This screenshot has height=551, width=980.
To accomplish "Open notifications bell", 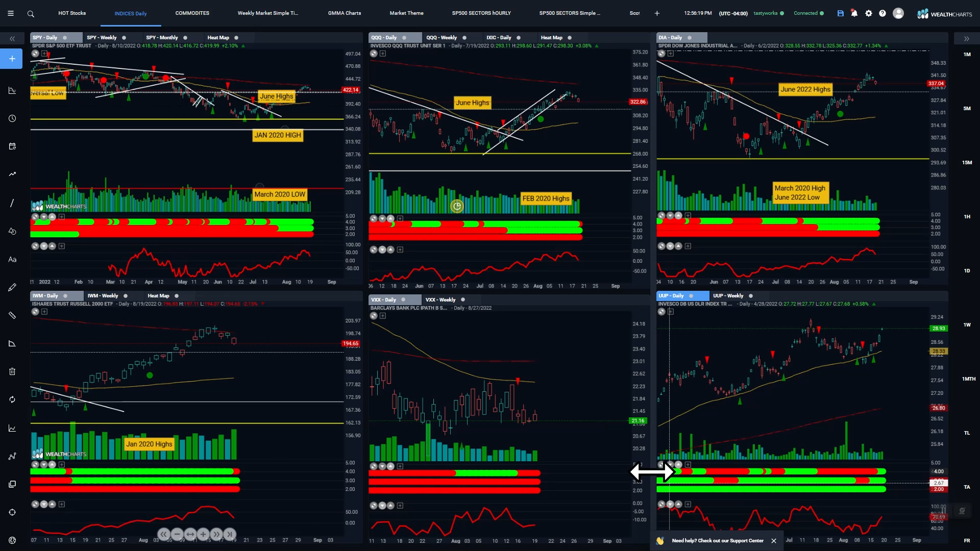I will click(x=854, y=13).
